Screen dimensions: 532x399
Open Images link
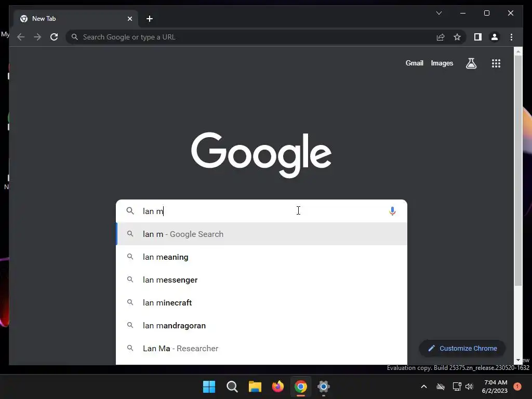tap(442, 63)
